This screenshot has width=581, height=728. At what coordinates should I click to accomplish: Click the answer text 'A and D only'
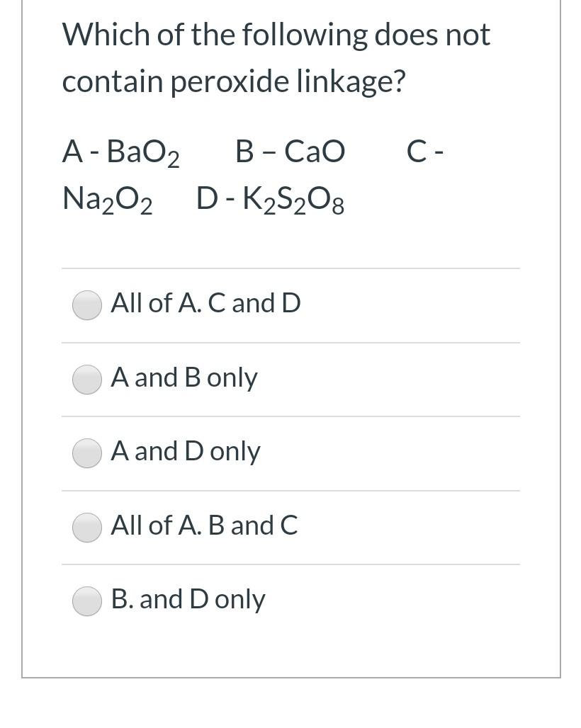click(x=185, y=451)
